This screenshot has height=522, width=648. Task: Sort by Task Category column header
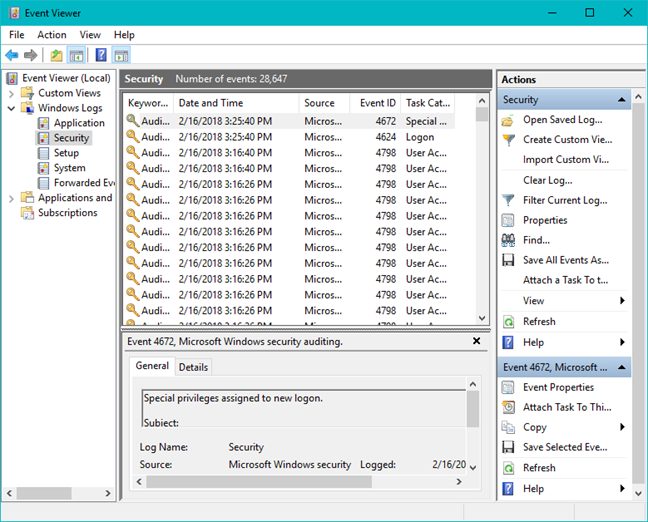428,103
